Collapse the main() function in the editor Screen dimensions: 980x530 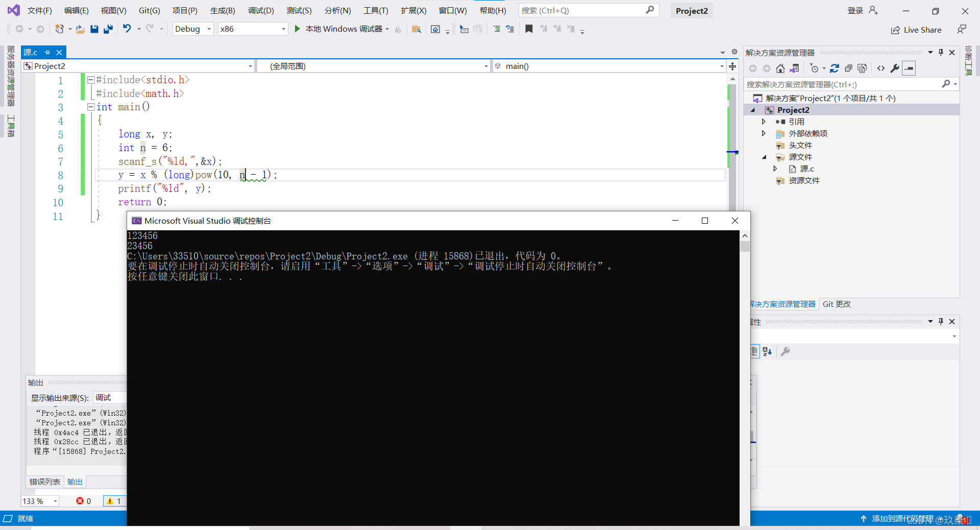91,107
